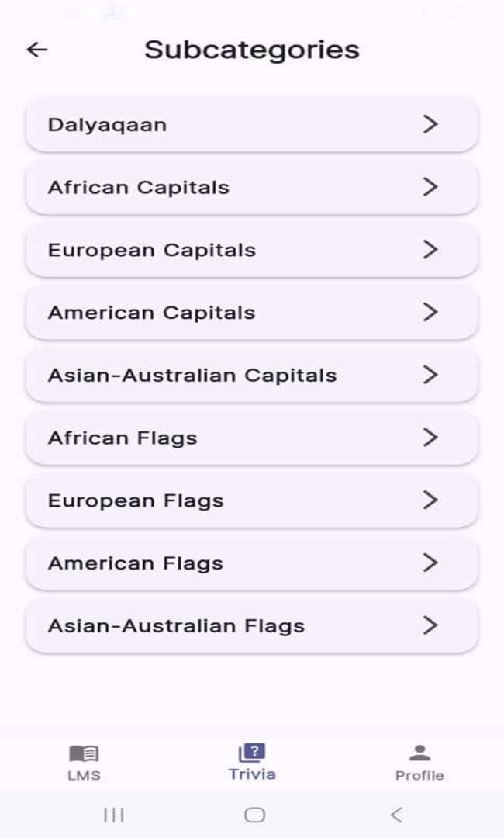The height and width of the screenshot is (838, 504).
Task: Switch to the Profile tab
Action: 418,760
